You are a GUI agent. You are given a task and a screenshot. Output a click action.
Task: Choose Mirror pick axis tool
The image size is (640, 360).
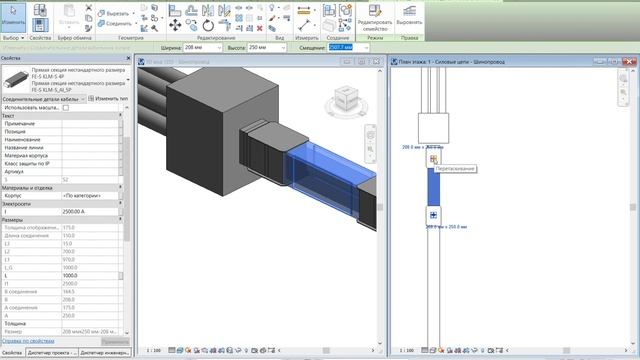pos(208,10)
